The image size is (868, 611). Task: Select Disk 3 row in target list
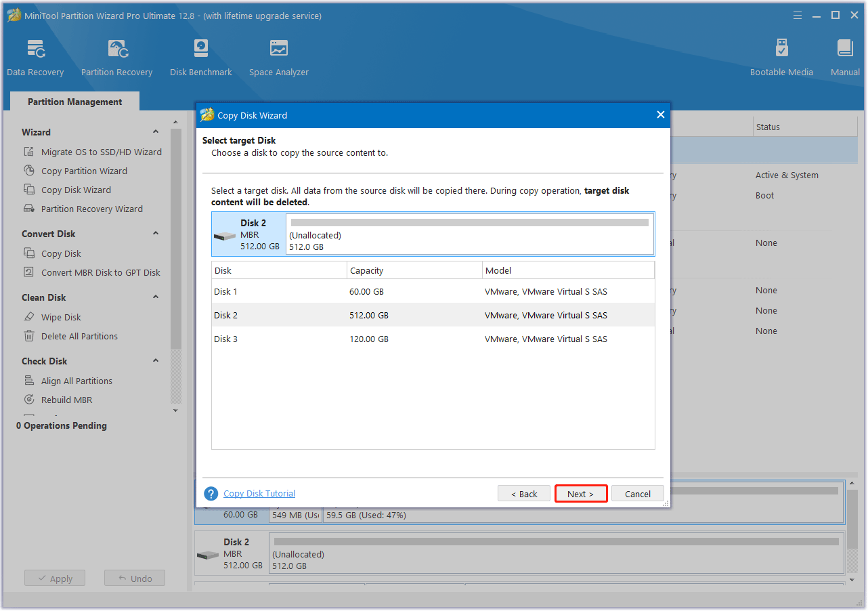coord(433,339)
